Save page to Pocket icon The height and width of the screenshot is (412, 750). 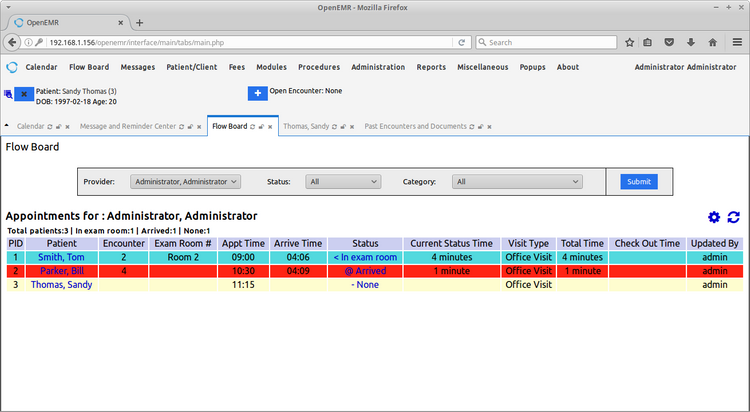click(x=669, y=43)
